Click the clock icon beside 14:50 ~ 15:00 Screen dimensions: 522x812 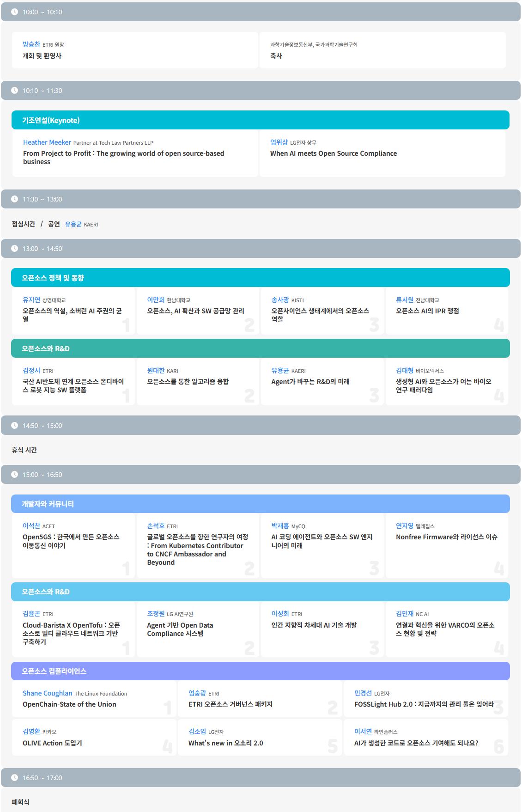click(15, 426)
